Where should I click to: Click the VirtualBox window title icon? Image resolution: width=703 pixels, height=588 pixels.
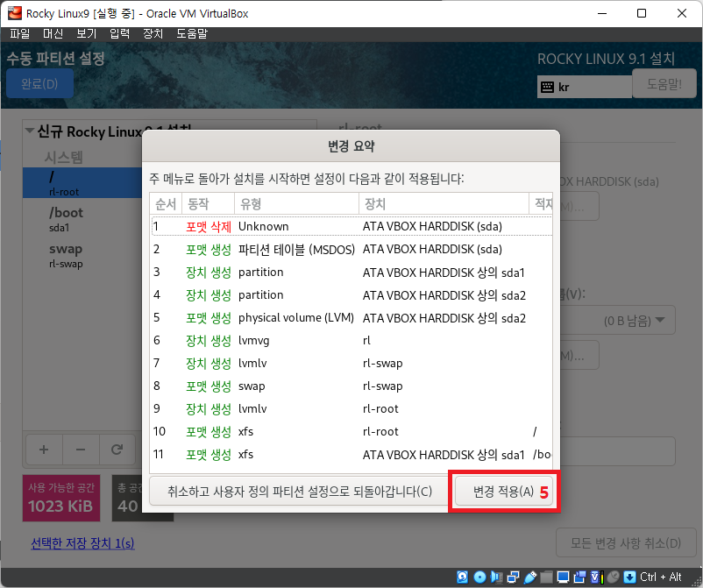14,13
